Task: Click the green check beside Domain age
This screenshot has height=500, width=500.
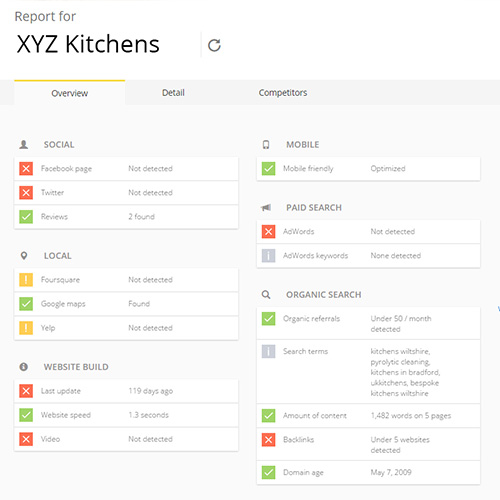Action: (268, 472)
